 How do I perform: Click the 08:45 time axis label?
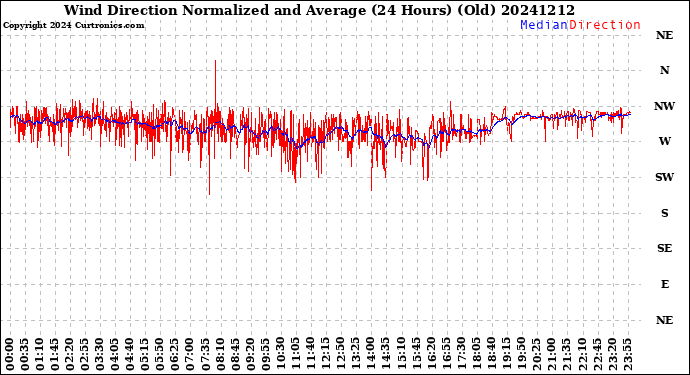coord(235,355)
